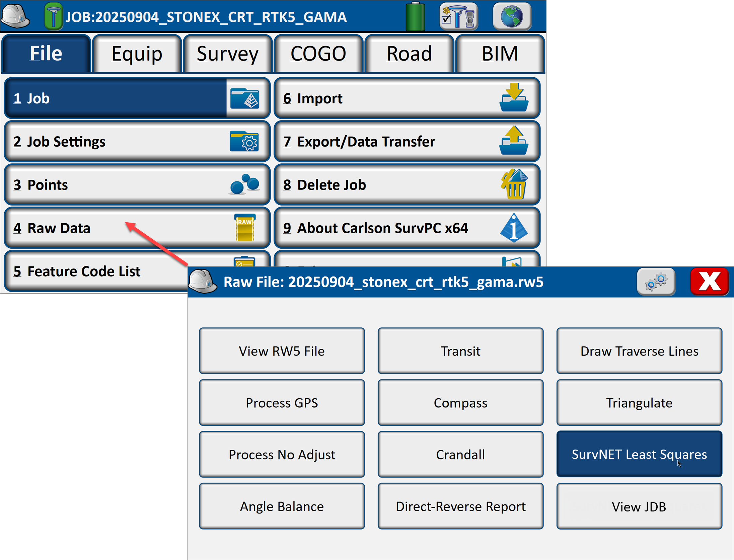Screen dimensions: 734x560
Task: Open the globe map view icon
Action: click(x=512, y=17)
